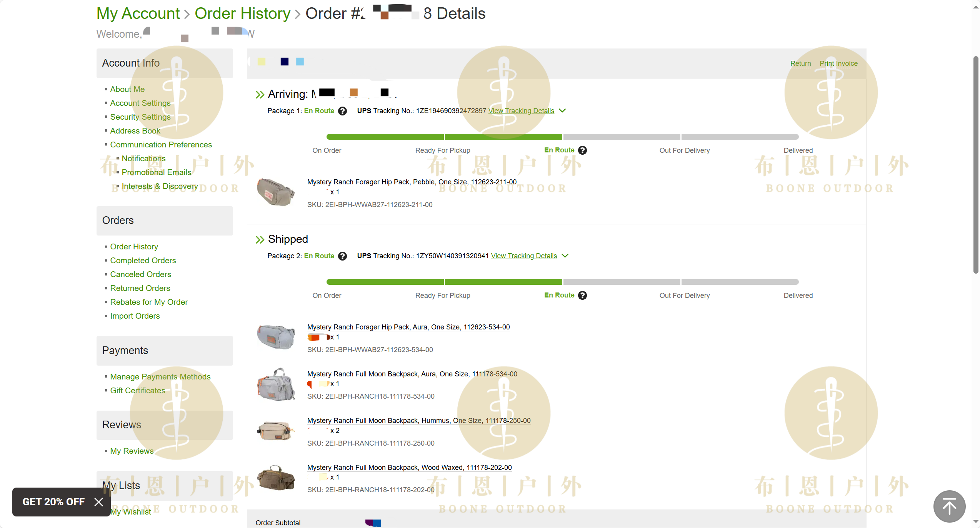Click the double-chevron icon beside Arriving
This screenshot has height=528, width=980.
pos(260,95)
